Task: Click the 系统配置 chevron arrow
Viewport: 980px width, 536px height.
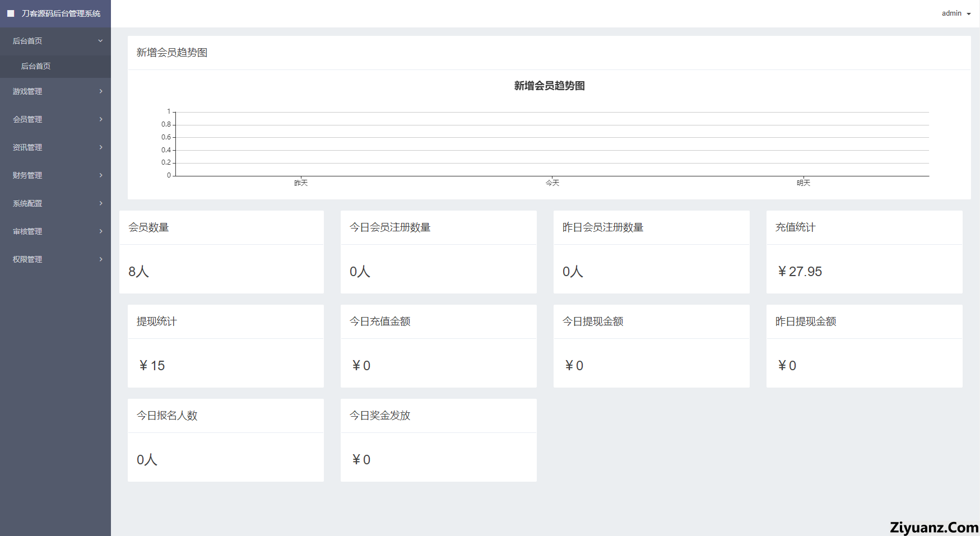Action: [101, 203]
